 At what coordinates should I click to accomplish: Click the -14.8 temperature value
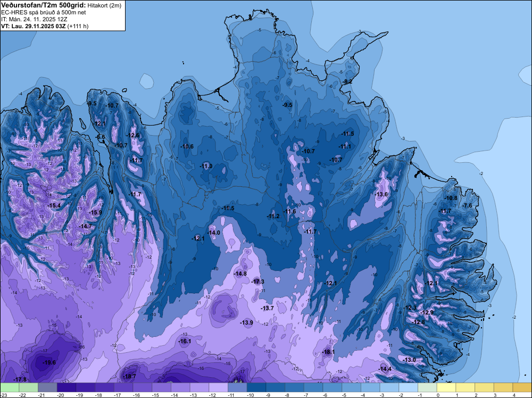coord(240,273)
